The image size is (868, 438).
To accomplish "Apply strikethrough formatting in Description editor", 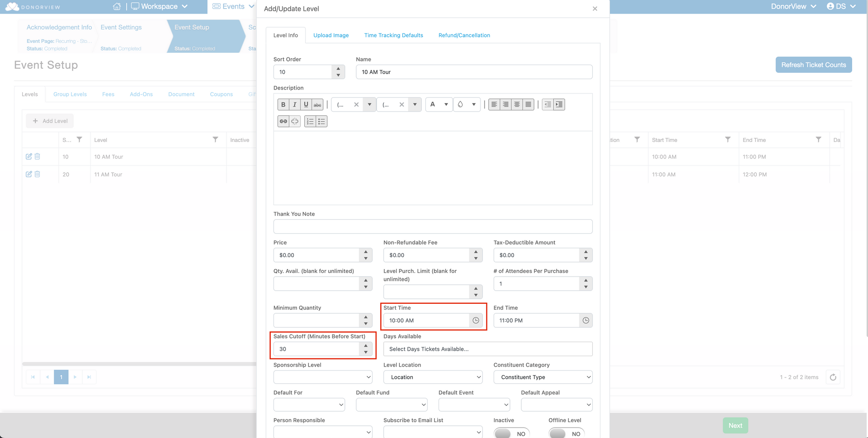I will 318,104.
